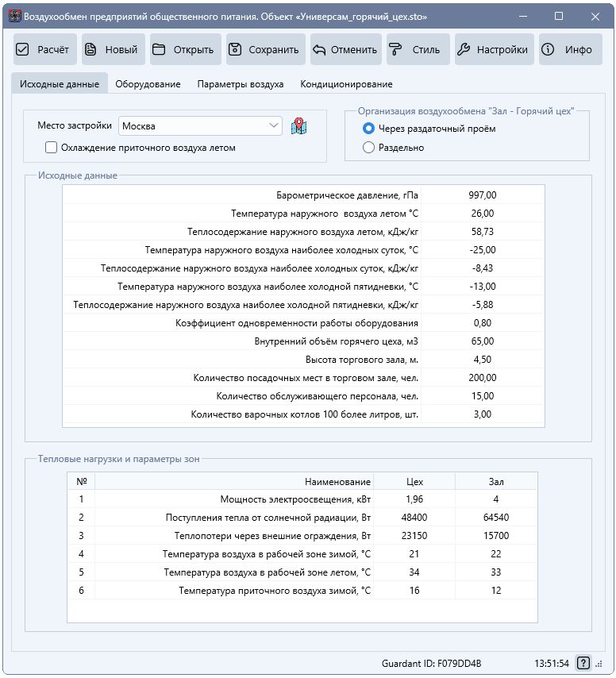Open a file using Открыть button

click(183, 49)
